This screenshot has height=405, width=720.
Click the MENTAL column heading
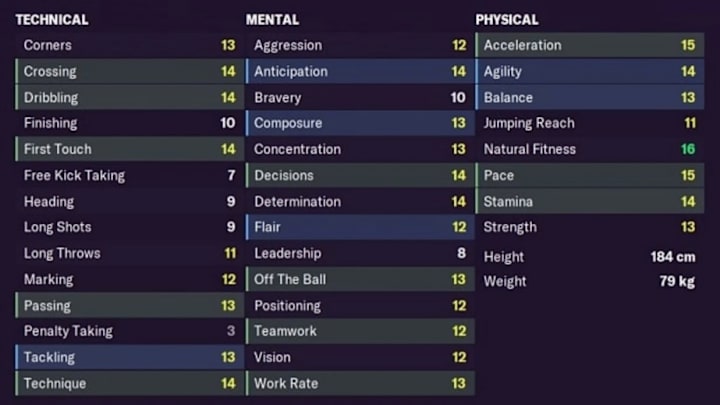point(272,20)
